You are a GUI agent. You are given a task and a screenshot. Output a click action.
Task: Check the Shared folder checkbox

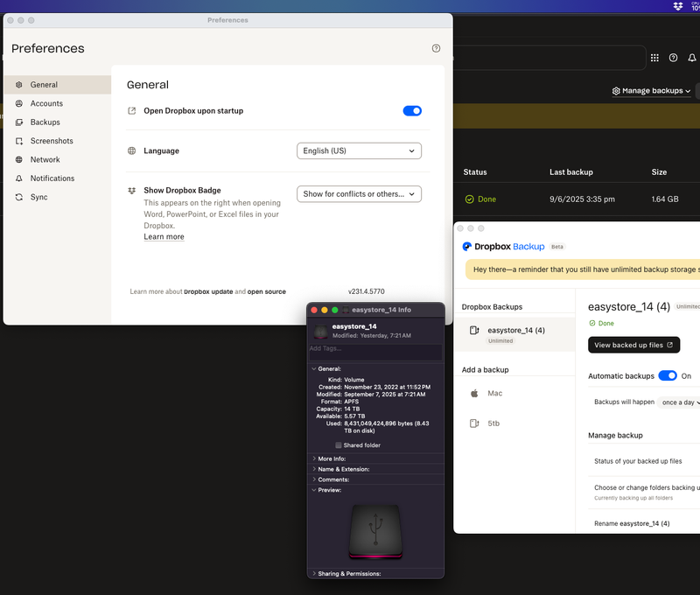point(339,445)
